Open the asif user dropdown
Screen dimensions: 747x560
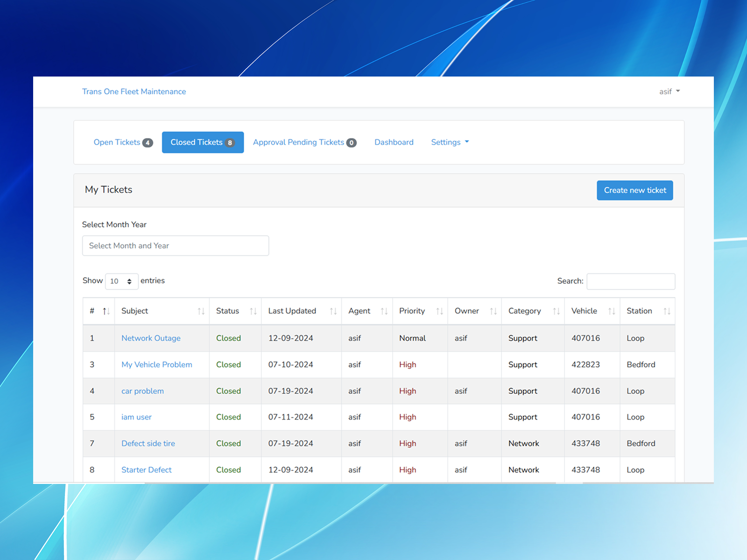coord(669,91)
